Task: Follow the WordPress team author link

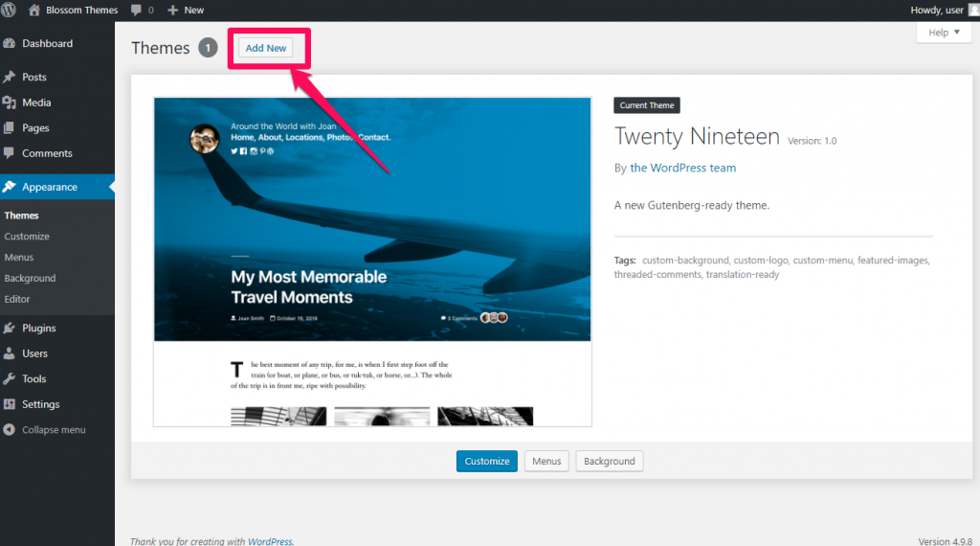Action: coord(682,168)
